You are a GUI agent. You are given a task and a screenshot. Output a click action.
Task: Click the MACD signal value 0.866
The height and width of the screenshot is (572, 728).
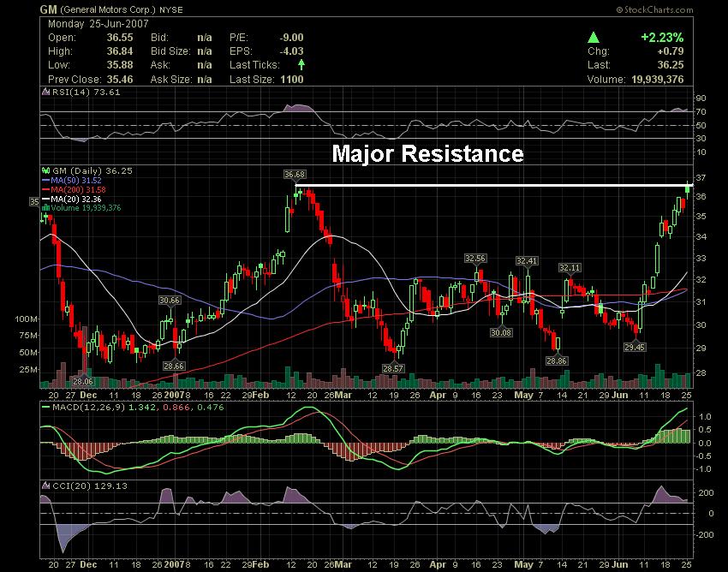tap(177, 408)
